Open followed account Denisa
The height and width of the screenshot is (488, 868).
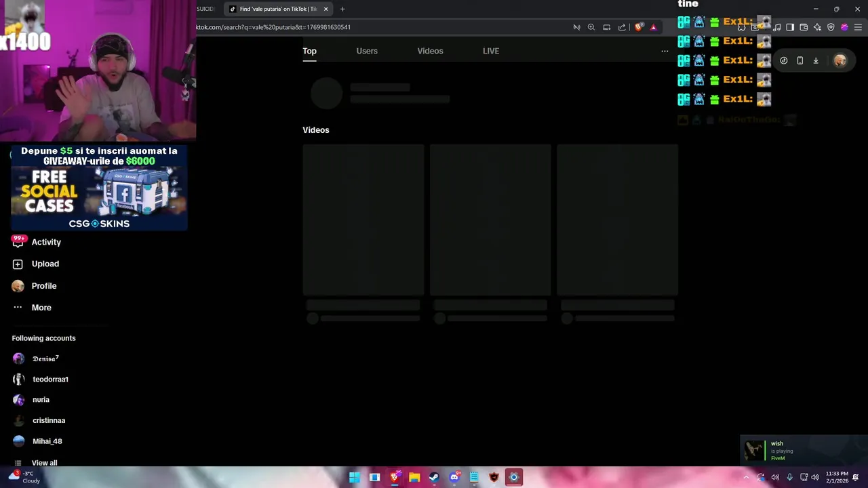click(37, 359)
